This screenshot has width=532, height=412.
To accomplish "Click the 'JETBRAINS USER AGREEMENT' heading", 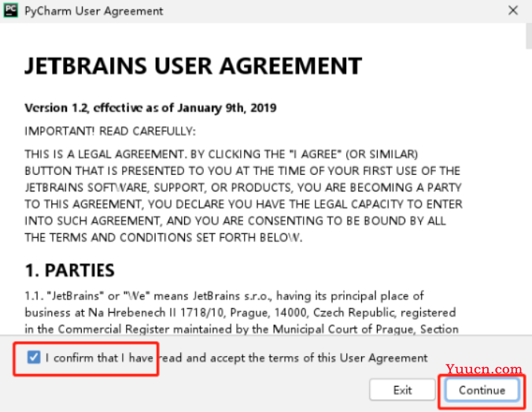I will pyautogui.click(x=194, y=66).
